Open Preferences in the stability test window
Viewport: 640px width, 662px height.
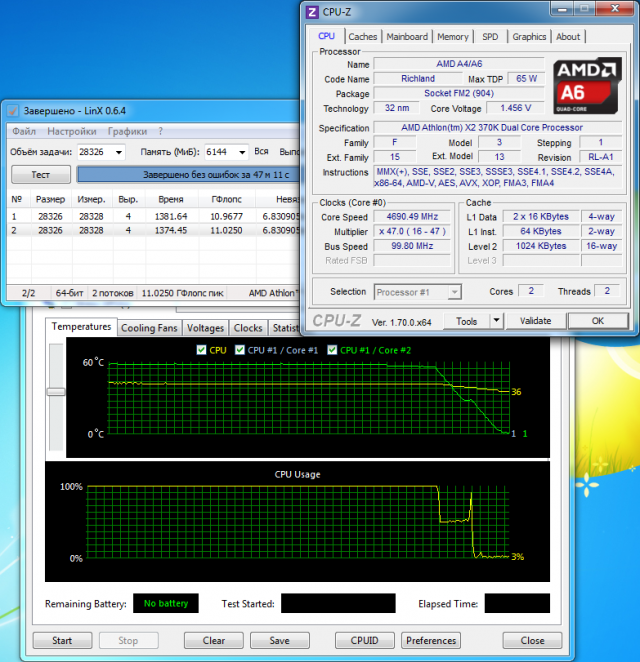[x=431, y=640]
